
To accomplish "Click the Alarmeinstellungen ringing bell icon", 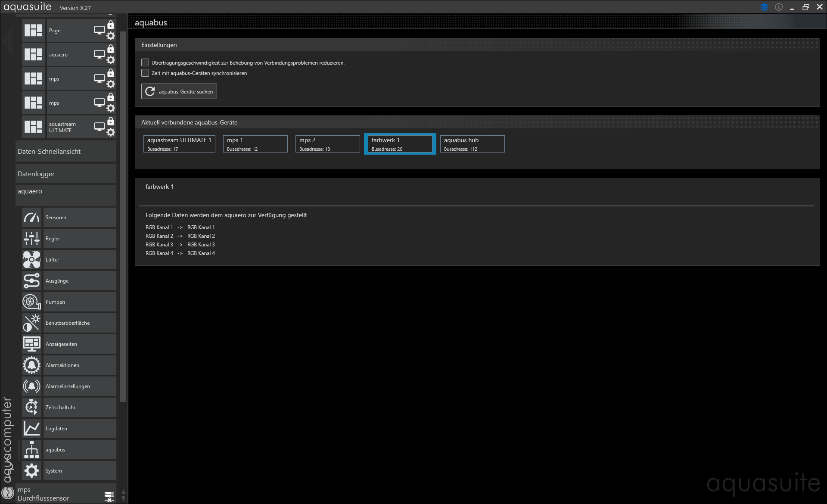I will pos(31,386).
